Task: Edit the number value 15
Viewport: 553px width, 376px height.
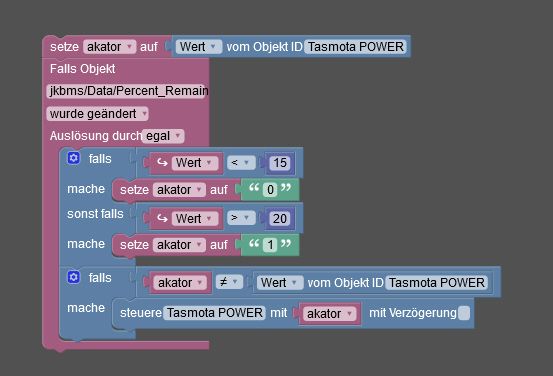Action: point(280,163)
